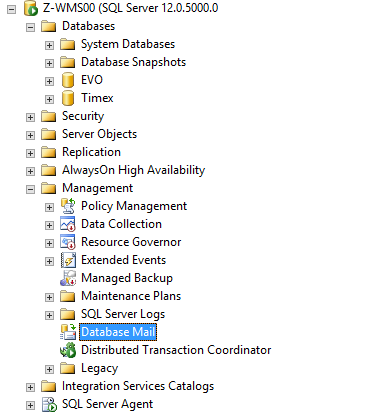
Task: Select the 'Distributed Transaction Coordinator' label
Action: [x=176, y=350]
